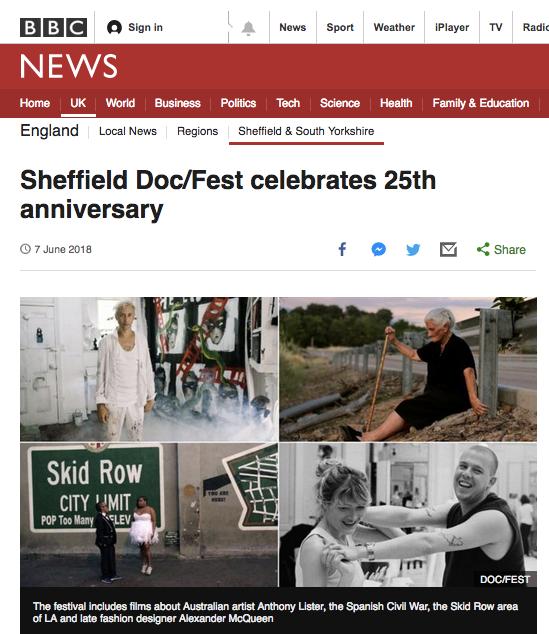Switch to the Business tab
Viewport: 549px width, 634px height.
pos(177,103)
